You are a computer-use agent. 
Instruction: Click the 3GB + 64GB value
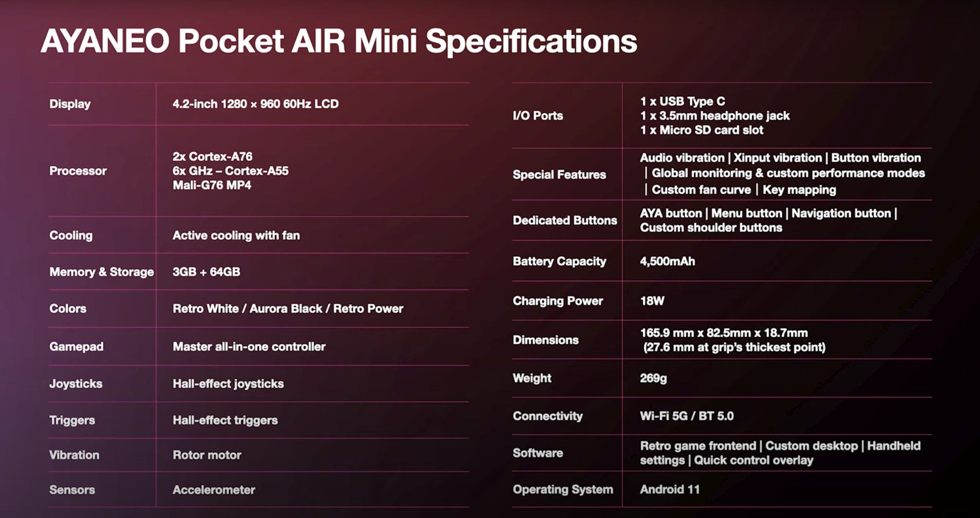tap(206, 272)
